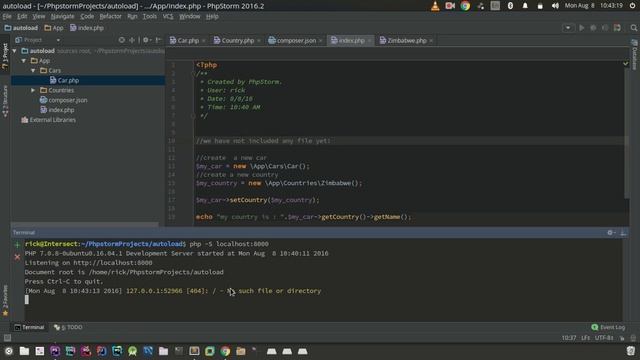This screenshot has height=360, width=640.
Task: Collapse the App folder in project tree
Action: (x=24, y=61)
